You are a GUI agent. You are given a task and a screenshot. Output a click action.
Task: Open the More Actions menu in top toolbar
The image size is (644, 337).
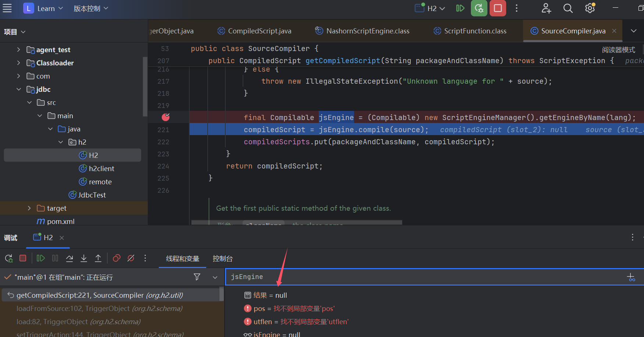(x=516, y=8)
